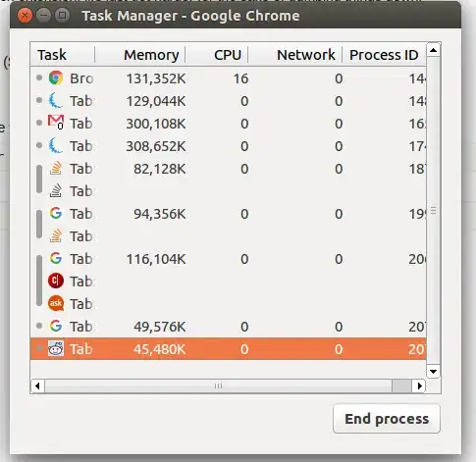This screenshot has height=462, width=476.
Task: Click the red C tab icon
Action: tap(56, 281)
